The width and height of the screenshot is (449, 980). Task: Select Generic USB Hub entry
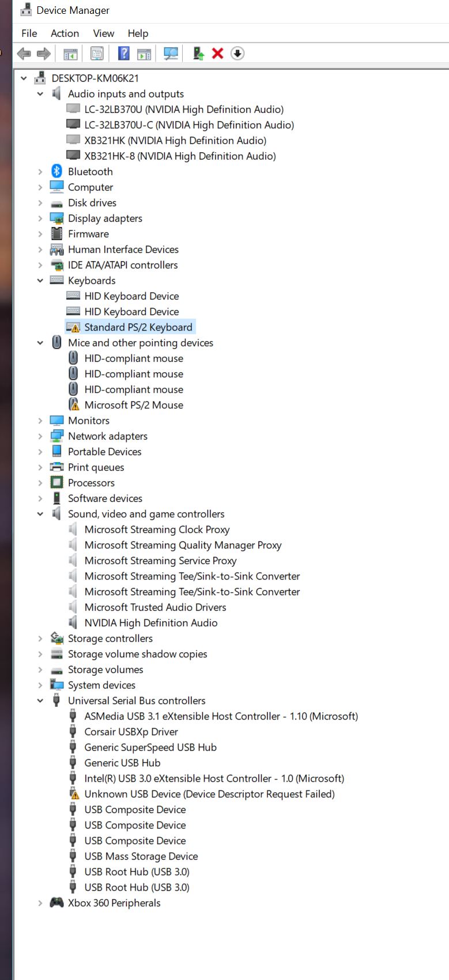pyautogui.click(x=122, y=763)
